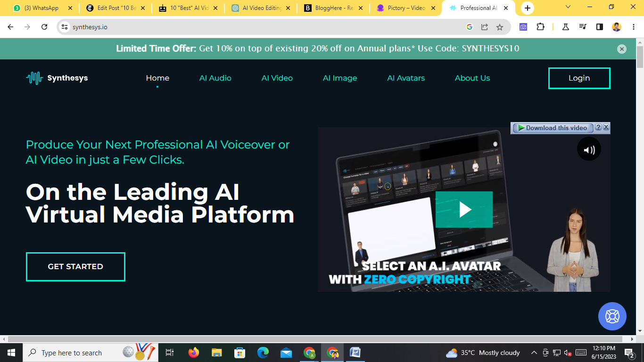This screenshot has height=362, width=644.
Task: Open the Mail app from the taskbar
Action: (x=286, y=353)
